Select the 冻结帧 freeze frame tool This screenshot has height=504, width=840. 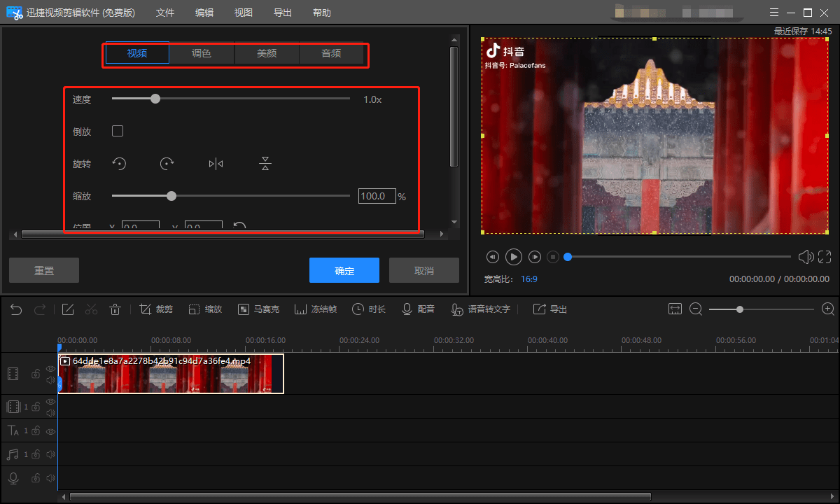(316, 309)
